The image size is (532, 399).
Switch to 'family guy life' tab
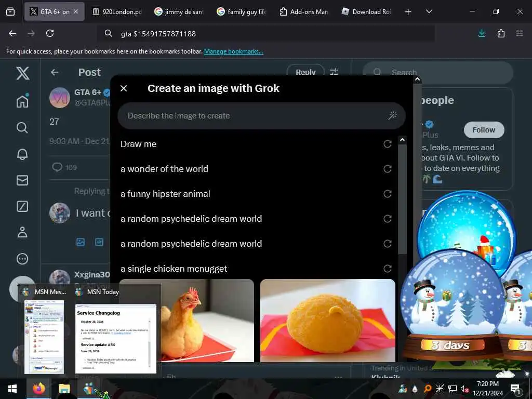click(241, 11)
